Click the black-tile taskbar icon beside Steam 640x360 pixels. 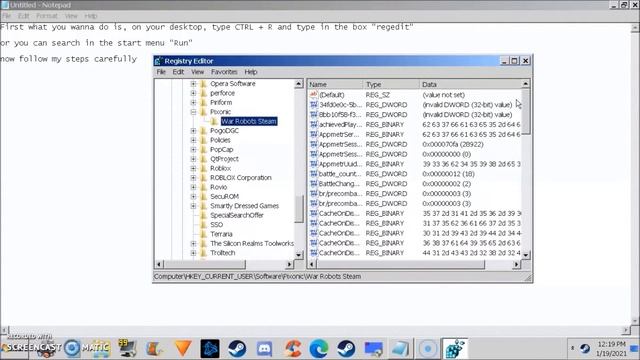click(x=210, y=349)
